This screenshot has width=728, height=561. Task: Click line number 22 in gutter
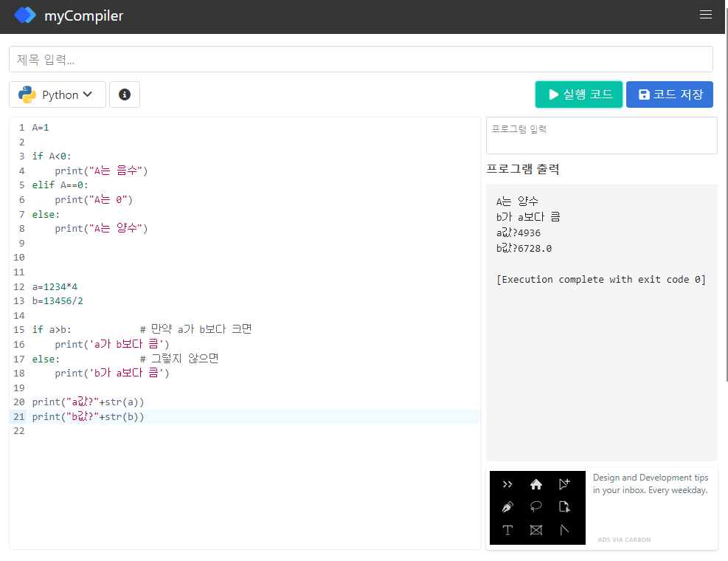19,431
